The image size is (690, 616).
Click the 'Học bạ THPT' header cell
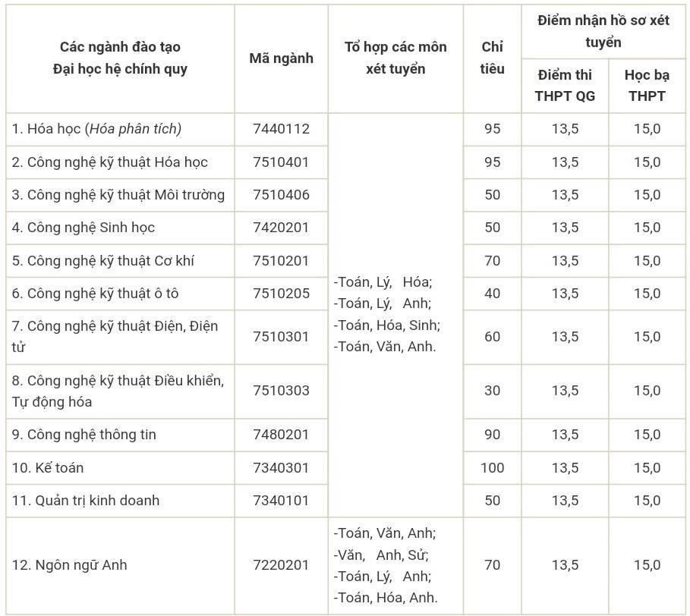647,85
